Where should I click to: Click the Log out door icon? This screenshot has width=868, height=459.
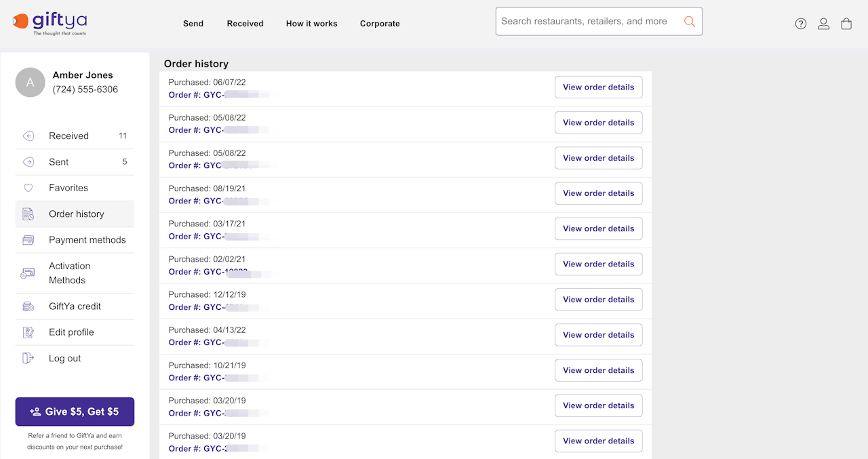[28, 358]
